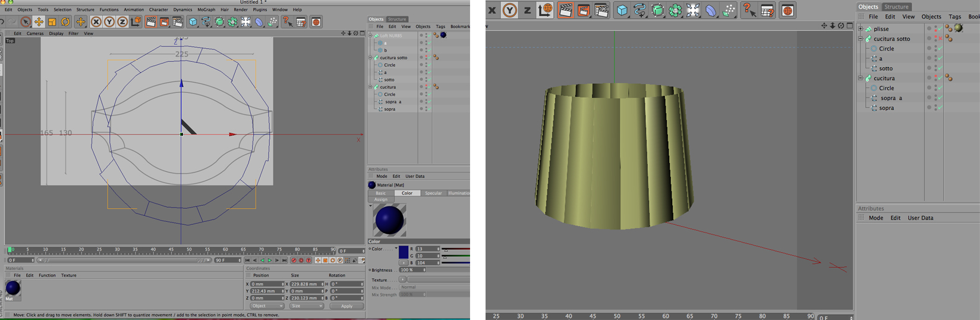Open Function menu in Materials panel
Image resolution: width=980 pixels, height=320 pixels.
[47, 275]
